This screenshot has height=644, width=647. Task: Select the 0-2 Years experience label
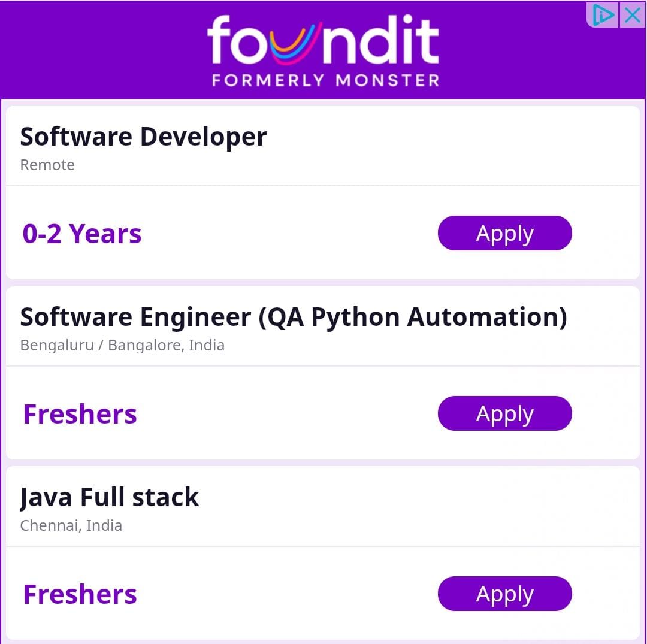tap(82, 234)
